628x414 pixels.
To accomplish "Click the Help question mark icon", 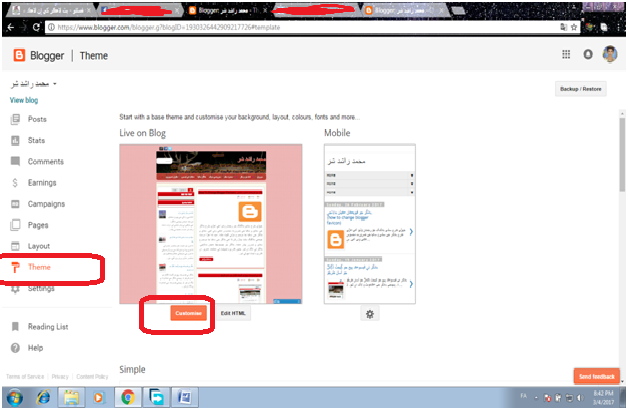I will pyautogui.click(x=15, y=348).
